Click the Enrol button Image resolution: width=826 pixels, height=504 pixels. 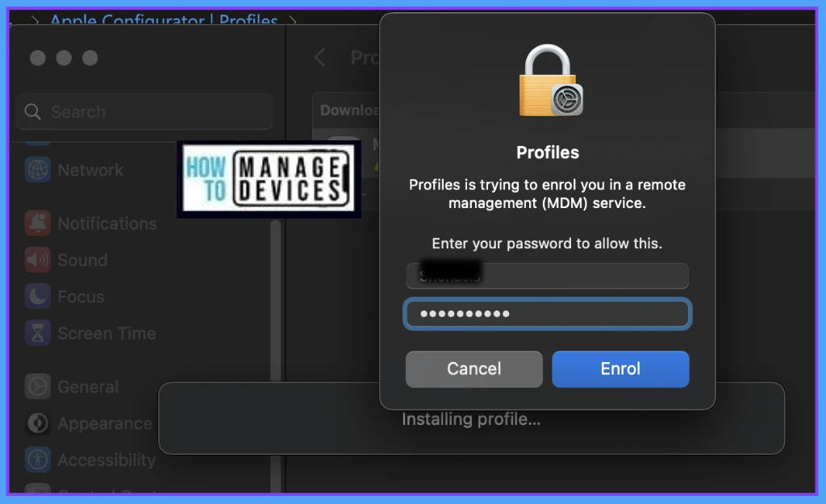pos(620,369)
